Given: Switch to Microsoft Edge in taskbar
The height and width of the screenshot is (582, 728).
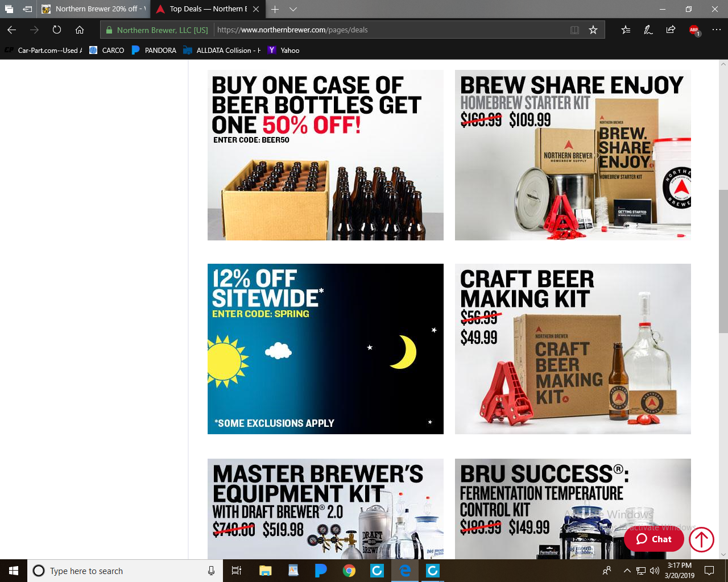Looking at the screenshot, I should [405, 571].
